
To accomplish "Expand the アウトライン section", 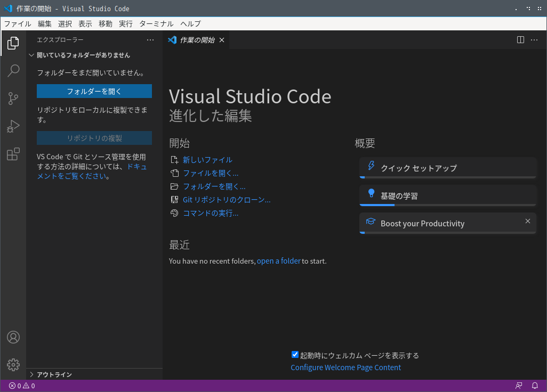I will point(94,374).
